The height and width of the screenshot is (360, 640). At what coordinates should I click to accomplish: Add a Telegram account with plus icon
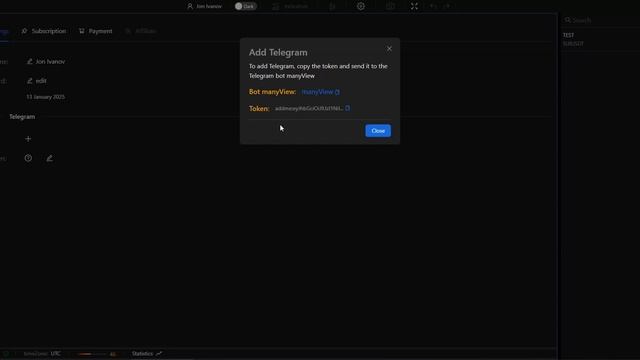click(x=28, y=139)
